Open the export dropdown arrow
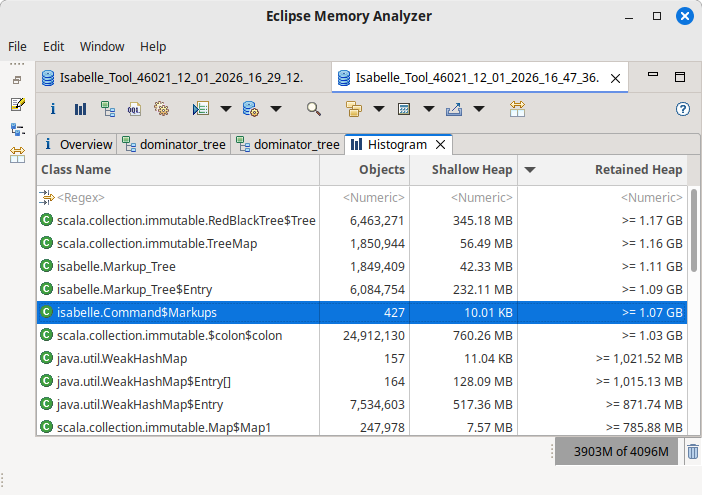702x495 pixels. [479, 109]
